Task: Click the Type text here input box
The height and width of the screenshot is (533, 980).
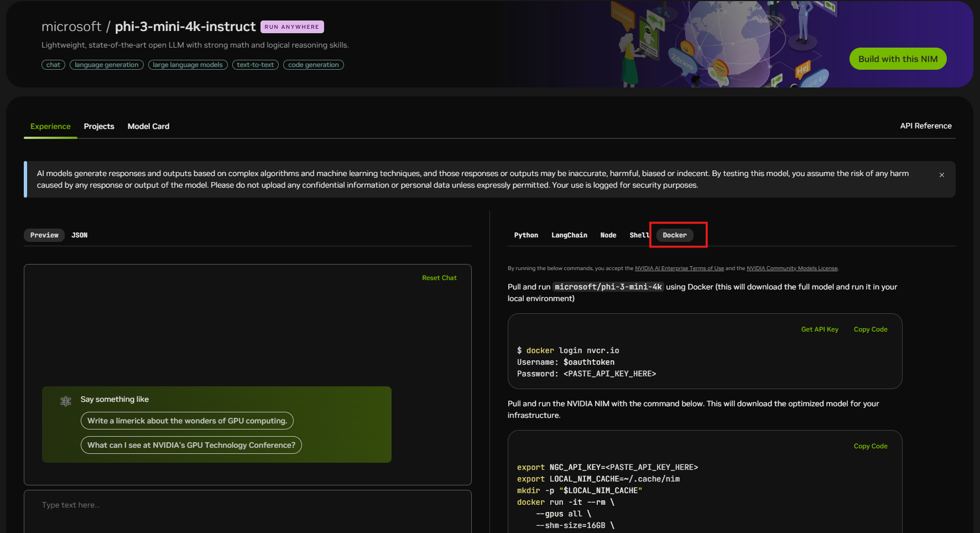Action: [x=247, y=505]
